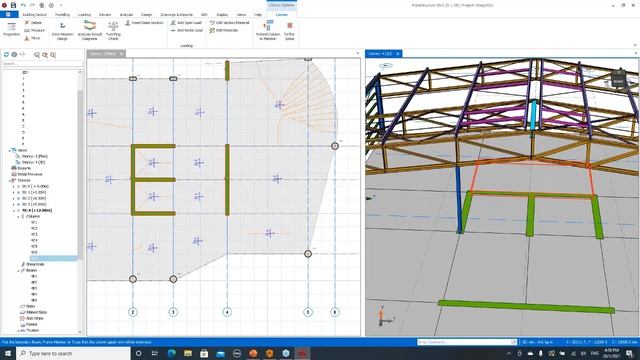Viewport: 640px width, 360px height.
Task: Collapse the St: 4 (+12.00m) storey node
Action: pos(13,210)
